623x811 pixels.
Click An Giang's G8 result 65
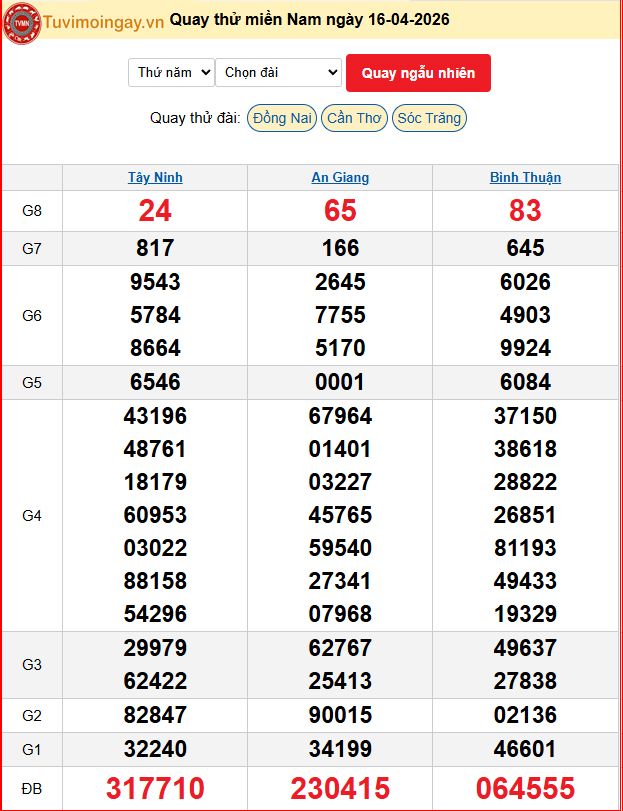(x=340, y=211)
